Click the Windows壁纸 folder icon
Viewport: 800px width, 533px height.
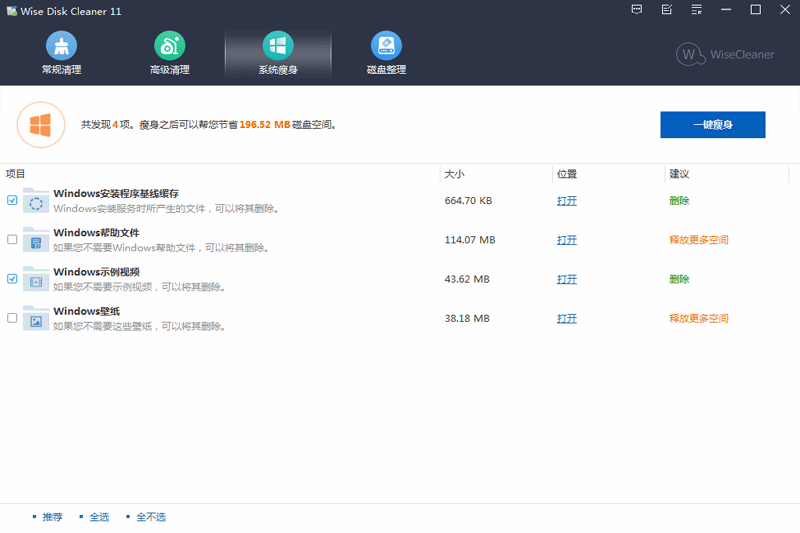click(x=36, y=318)
